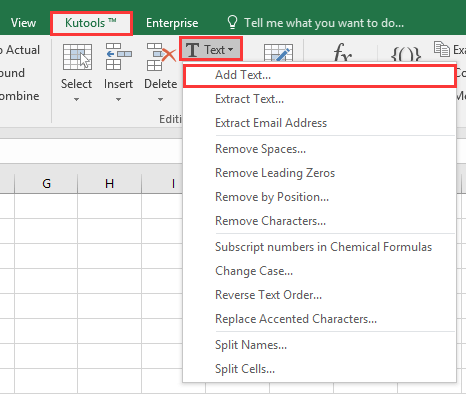
Task: Choose Extract Text... menu item
Action: click(320, 99)
